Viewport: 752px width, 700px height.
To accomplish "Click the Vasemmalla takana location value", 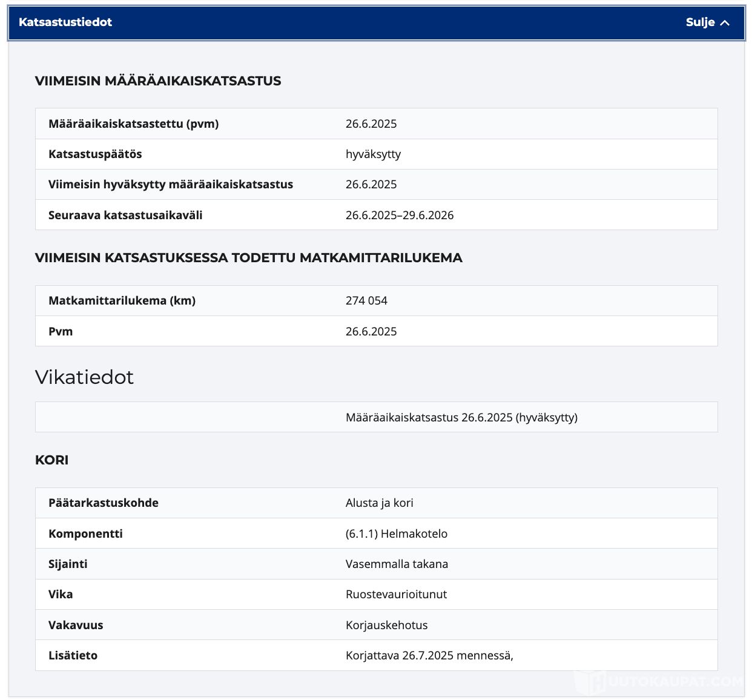I will 397,564.
